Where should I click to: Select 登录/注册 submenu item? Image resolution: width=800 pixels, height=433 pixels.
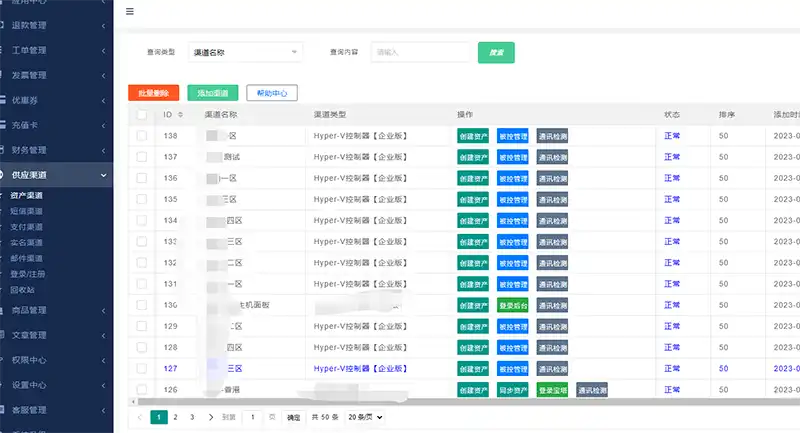(28, 274)
